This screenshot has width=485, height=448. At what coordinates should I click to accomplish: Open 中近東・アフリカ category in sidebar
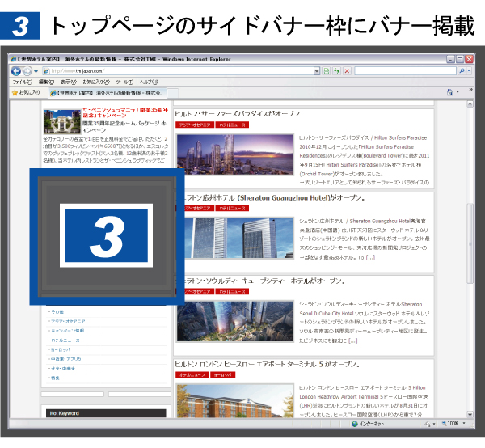[66, 359]
